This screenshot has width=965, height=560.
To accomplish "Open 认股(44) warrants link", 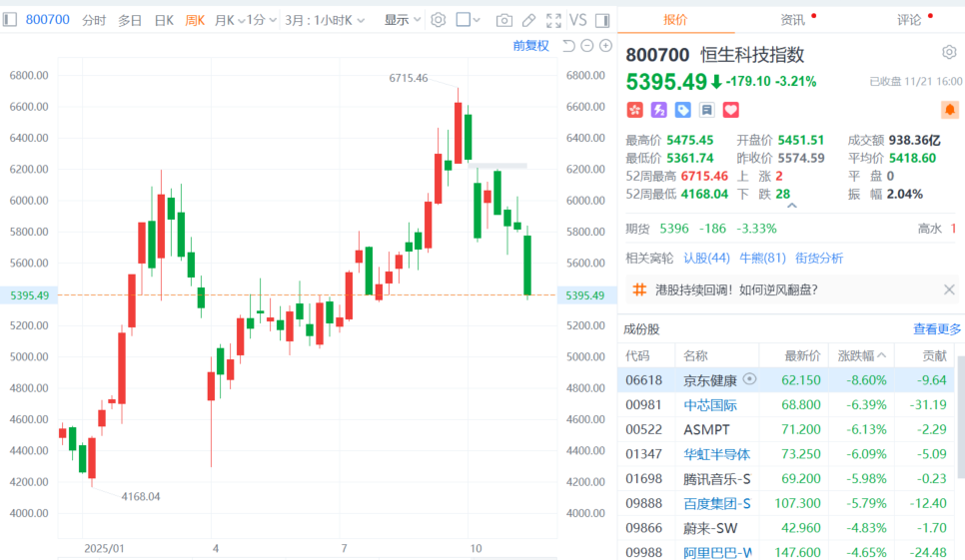I will (x=706, y=259).
